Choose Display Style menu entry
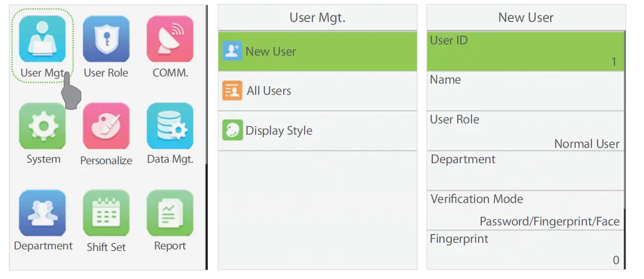This screenshot has height=279, width=644. point(317,131)
